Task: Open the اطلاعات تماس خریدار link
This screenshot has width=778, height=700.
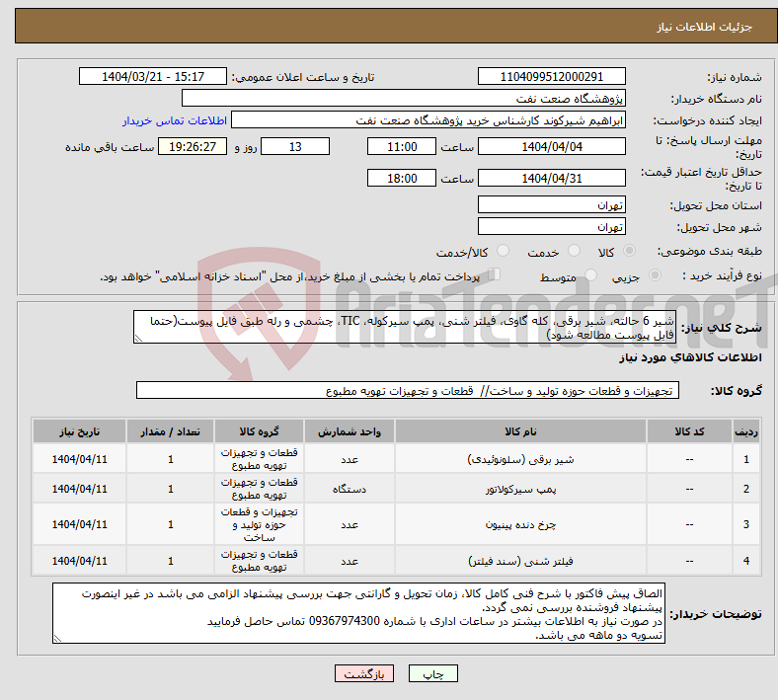Action: tap(175, 120)
